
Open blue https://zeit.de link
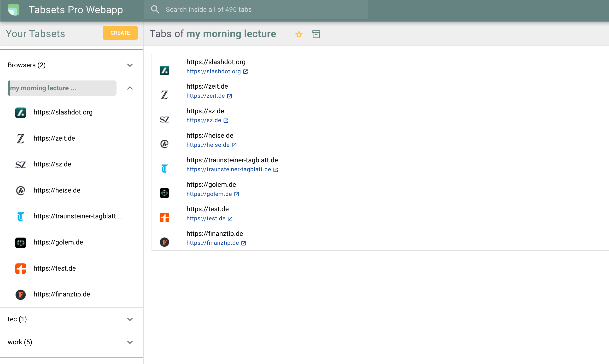point(205,96)
